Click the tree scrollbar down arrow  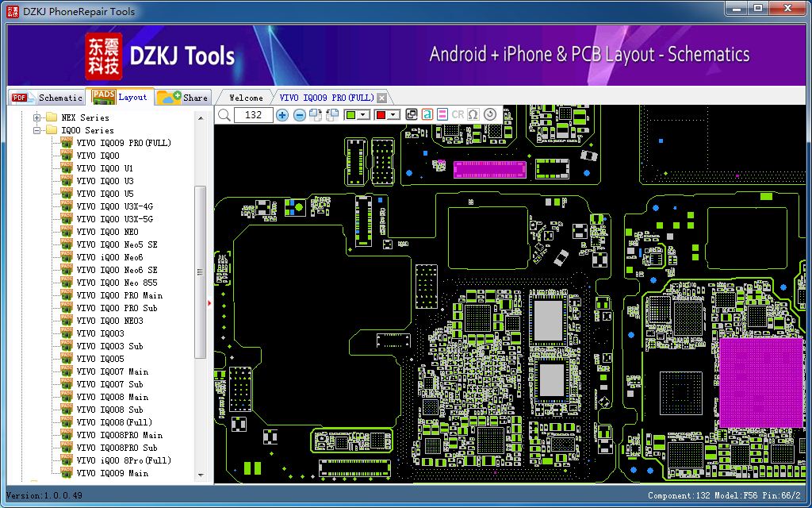201,475
